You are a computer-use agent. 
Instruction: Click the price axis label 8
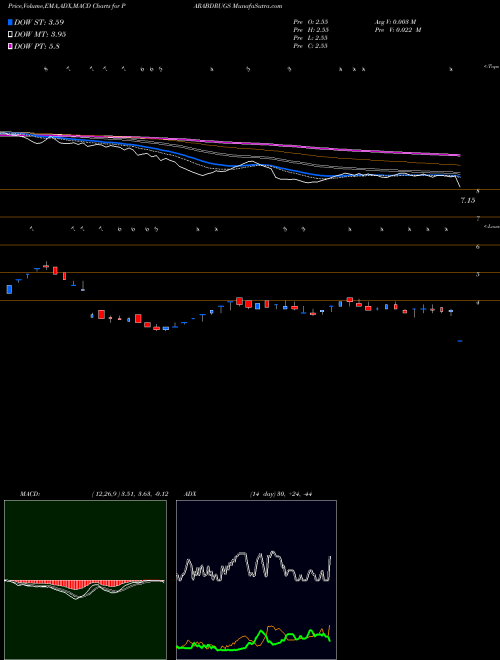tap(478, 191)
